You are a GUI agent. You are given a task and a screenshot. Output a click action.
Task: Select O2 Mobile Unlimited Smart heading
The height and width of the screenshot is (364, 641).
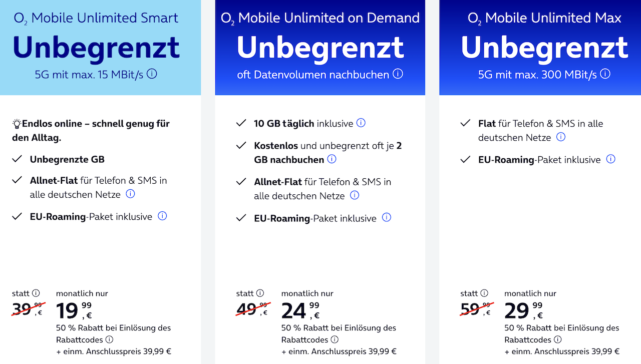click(96, 19)
